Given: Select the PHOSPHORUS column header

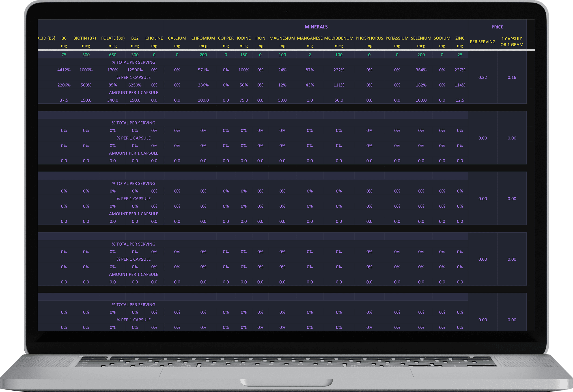Looking at the screenshot, I should (369, 38).
